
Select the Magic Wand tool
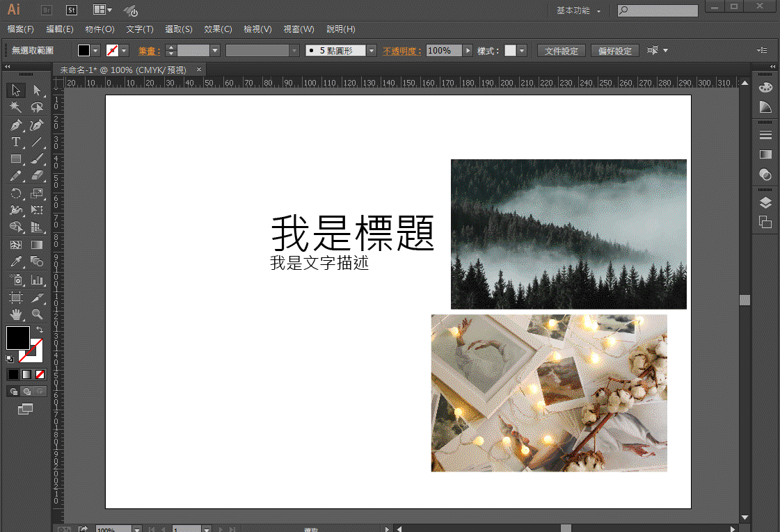point(16,107)
